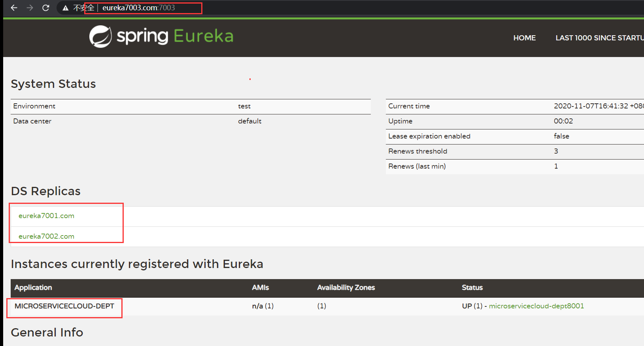Viewport: 644px width, 346px height.
Task: Click the Application column header
Action: [x=33, y=288]
